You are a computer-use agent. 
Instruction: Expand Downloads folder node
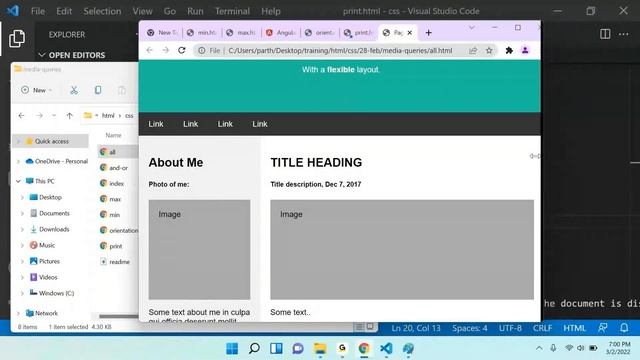pyautogui.click(x=22, y=229)
